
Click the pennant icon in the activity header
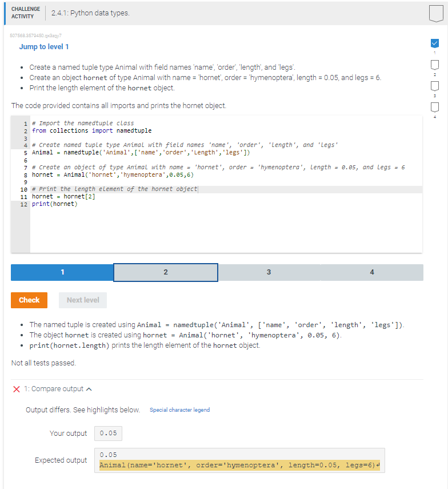coord(435,13)
